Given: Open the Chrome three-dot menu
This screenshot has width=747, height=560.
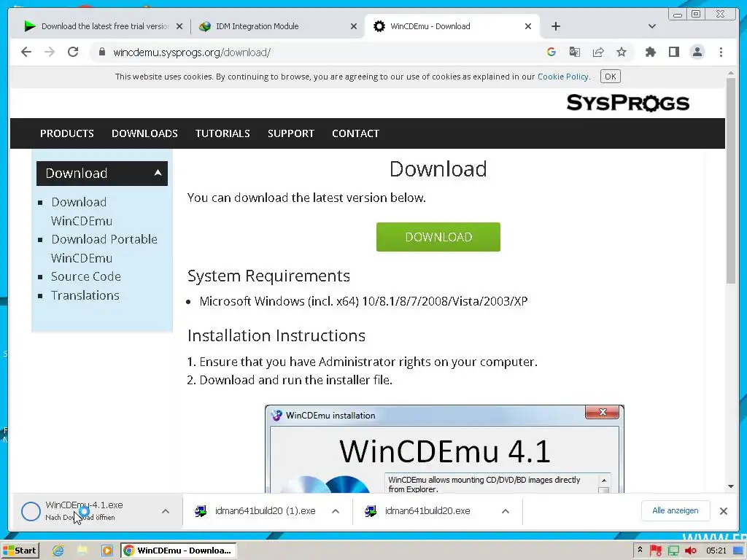Looking at the screenshot, I should click(x=721, y=52).
